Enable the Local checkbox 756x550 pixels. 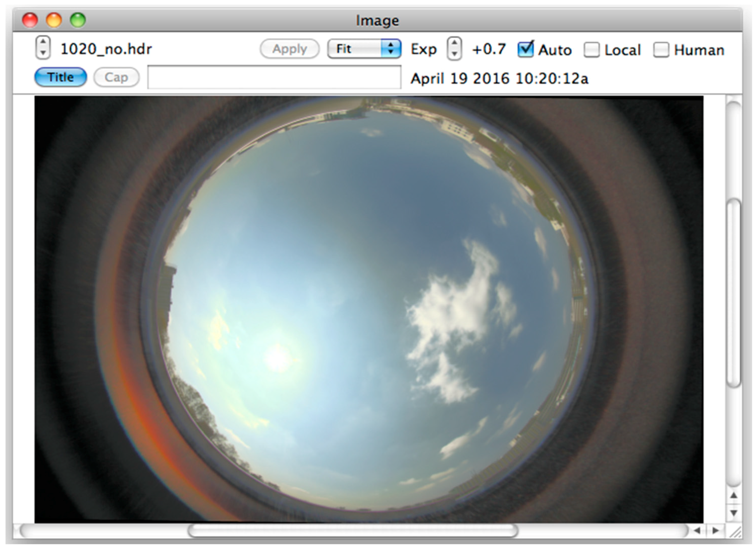(x=592, y=50)
